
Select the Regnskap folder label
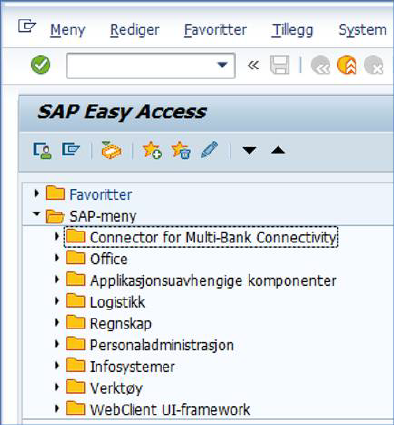(121, 324)
